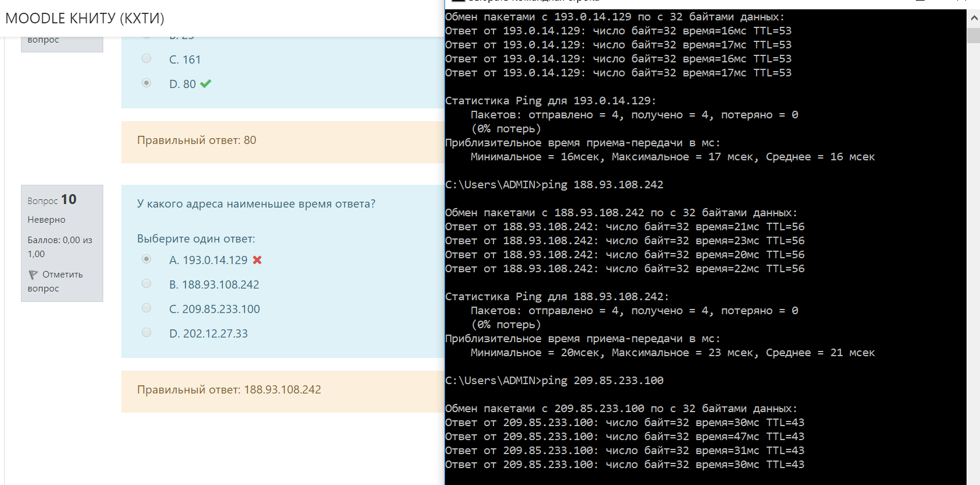Viewport: 980px width, 485px height.
Task: Click the green checkmark next to D. 80
Action: tap(205, 84)
